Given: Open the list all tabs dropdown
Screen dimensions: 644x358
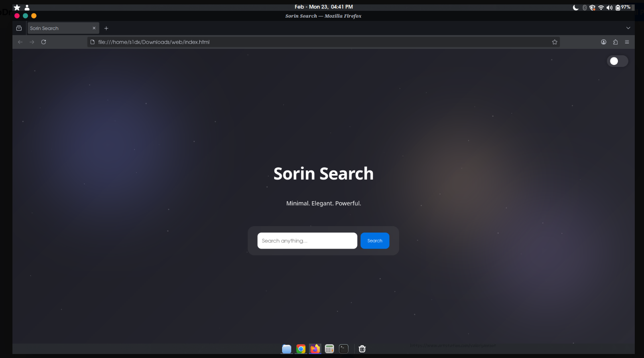Looking at the screenshot, I should (628, 28).
